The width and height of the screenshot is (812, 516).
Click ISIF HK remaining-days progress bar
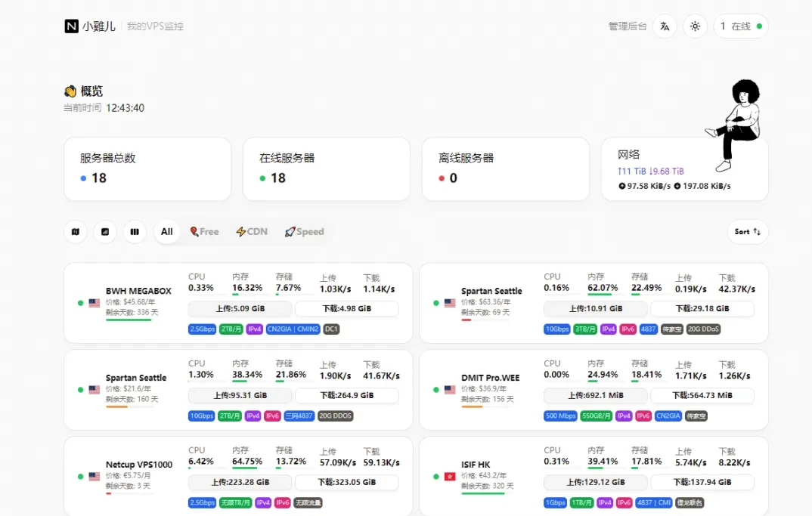tap(485, 494)
